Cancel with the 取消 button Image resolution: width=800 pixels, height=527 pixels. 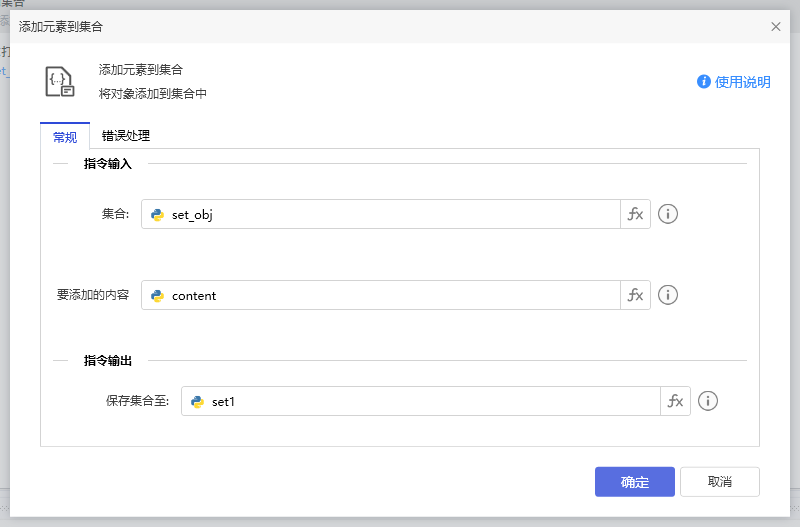719,482
